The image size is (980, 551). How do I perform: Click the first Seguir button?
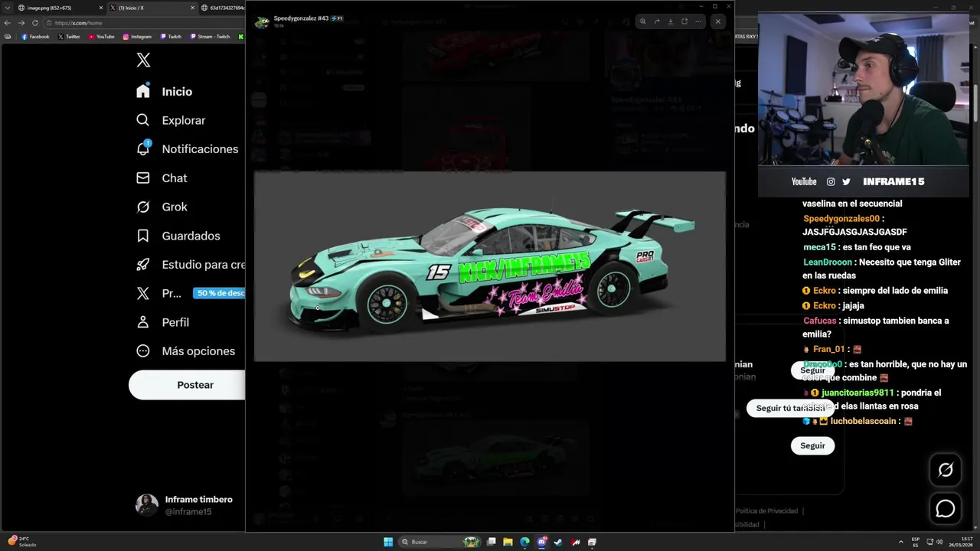click(x=812, y=370)
